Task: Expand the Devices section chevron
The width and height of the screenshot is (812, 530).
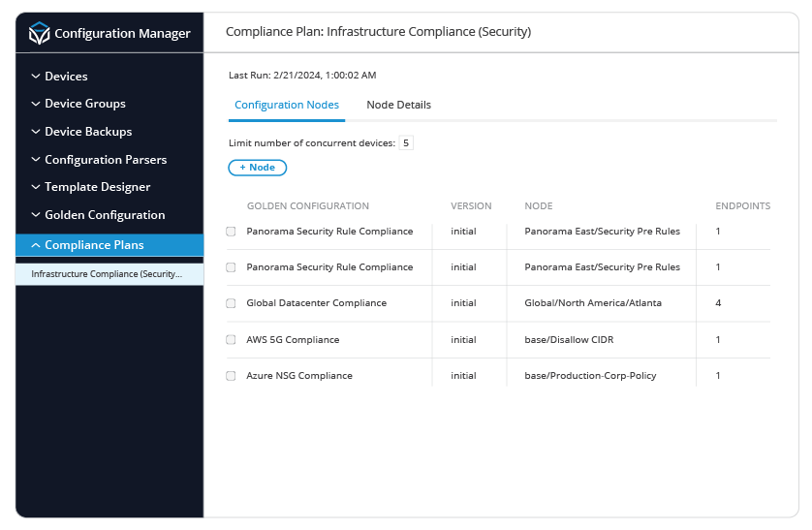Action: coord(36,77)
